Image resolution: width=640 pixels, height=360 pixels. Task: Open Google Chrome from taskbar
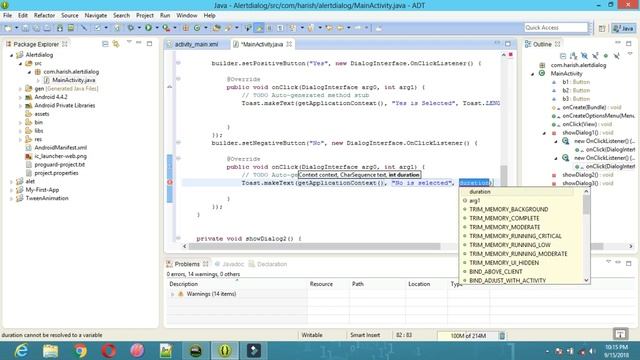coord(80,351)
